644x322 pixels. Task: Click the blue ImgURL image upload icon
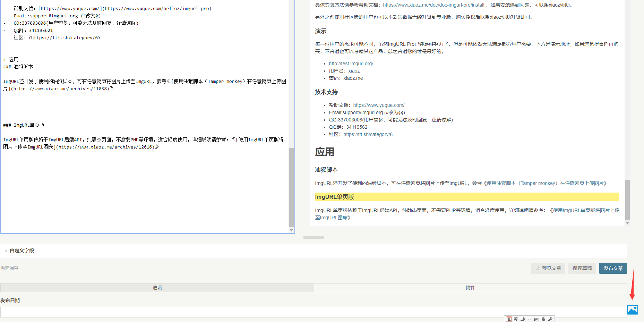(x=632, y=310)
